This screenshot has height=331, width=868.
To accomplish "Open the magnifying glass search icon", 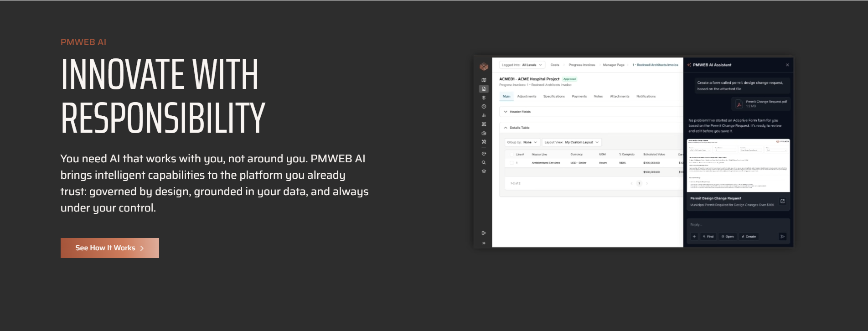I will pos(484,162).
